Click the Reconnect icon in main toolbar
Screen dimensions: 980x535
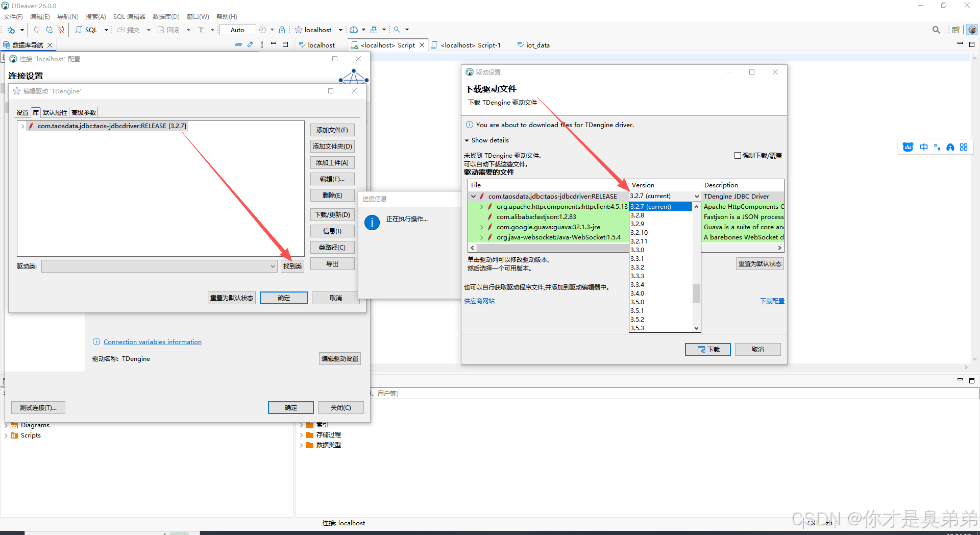(49, 30)
